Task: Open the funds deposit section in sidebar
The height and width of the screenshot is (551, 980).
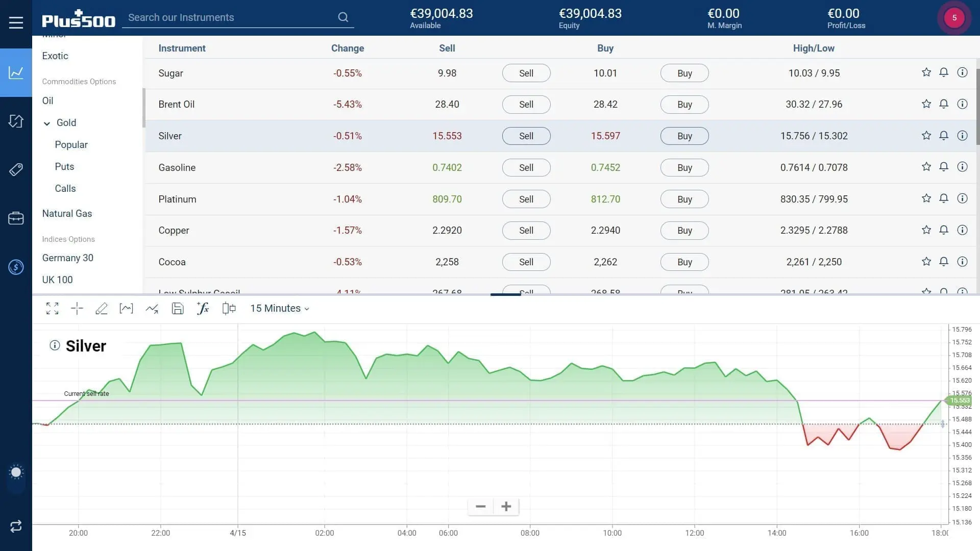Action: tap(16, 267)
